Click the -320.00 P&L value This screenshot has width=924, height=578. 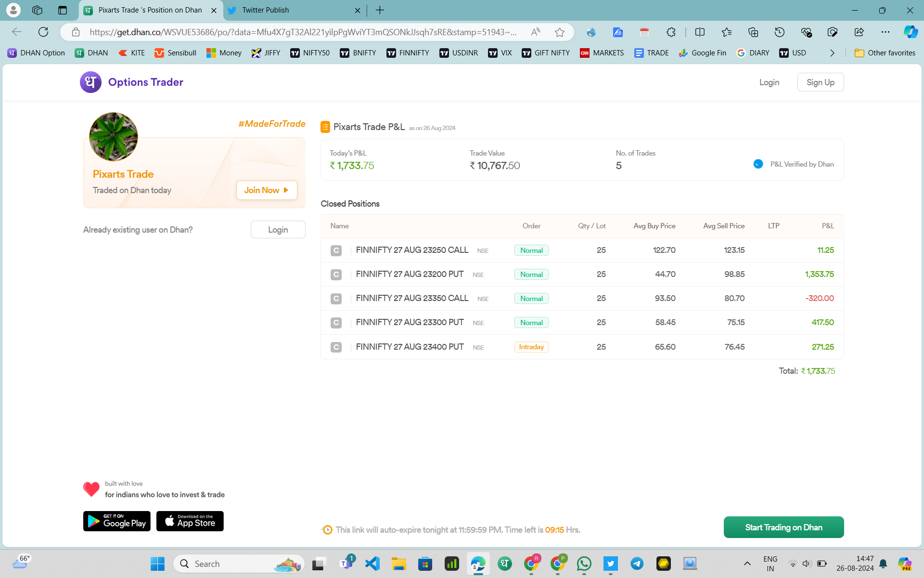pos(820,298)
